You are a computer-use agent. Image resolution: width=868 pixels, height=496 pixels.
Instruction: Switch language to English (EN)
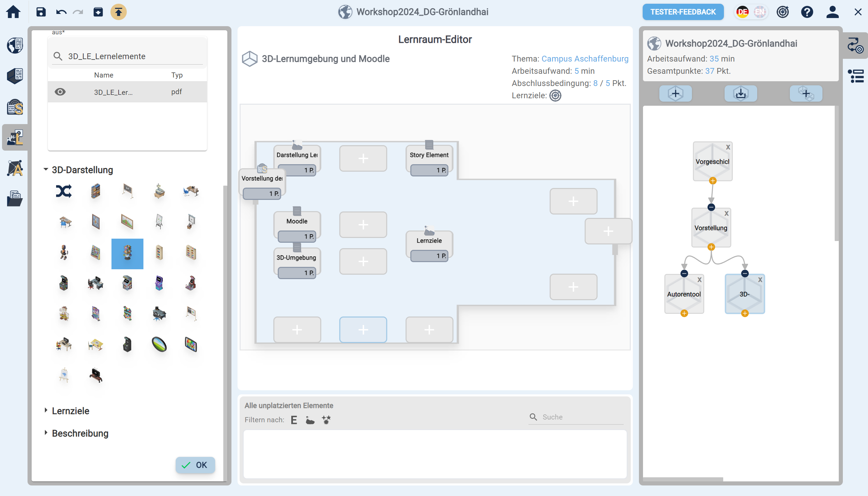tap(759, 12)
